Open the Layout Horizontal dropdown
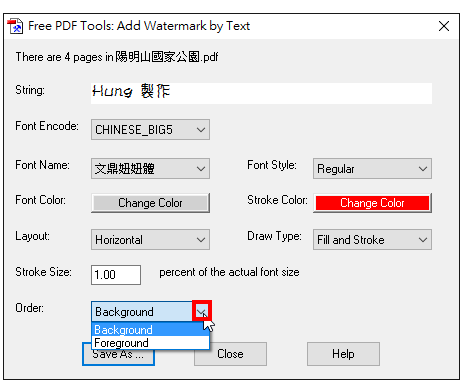This screenshot has height=390, width=476. point(150,239)
